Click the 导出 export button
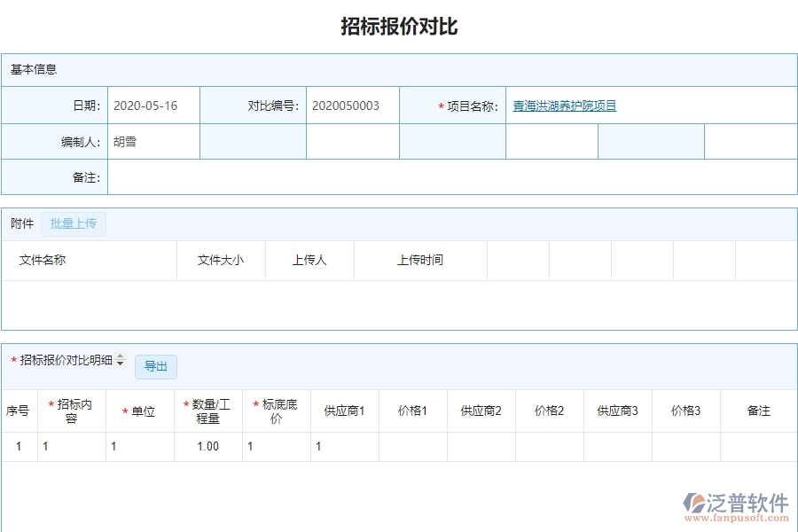Viewport: 798px width, 532px height. pyautogui.click(x=155, y=366)
